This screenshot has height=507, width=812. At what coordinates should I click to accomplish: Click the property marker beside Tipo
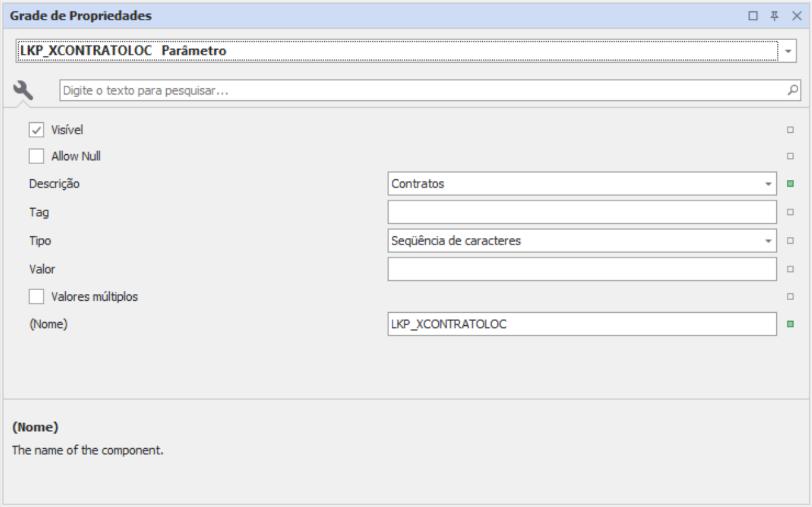pos(790,241)
